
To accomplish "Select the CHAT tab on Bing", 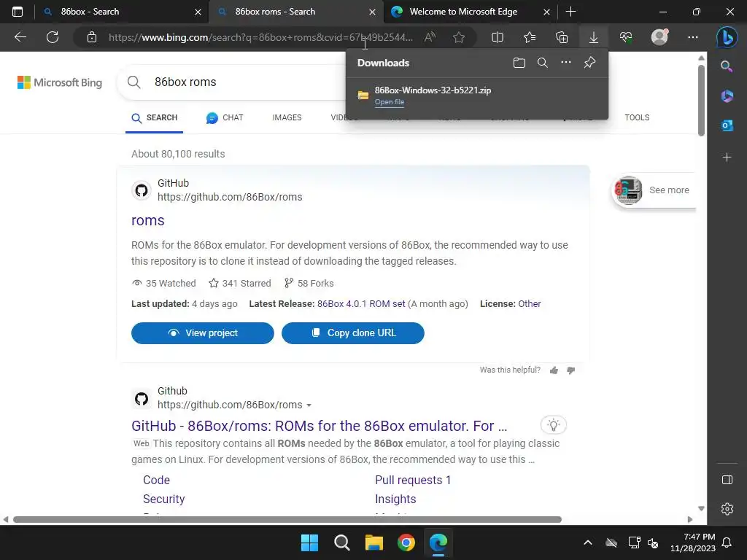I will tap(225, 117).
